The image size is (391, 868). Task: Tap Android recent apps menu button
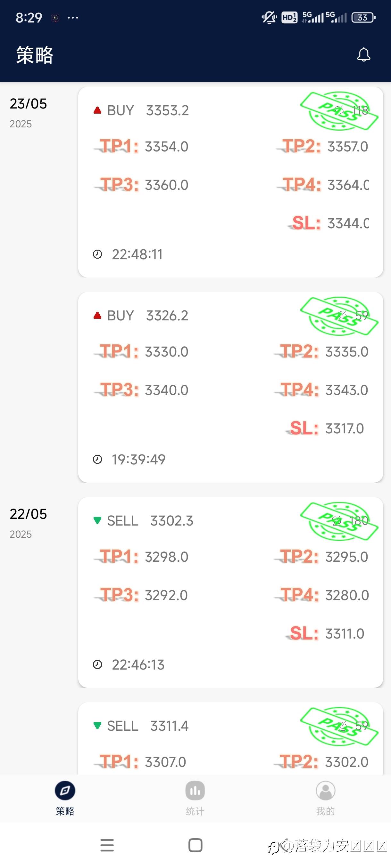tap(107, 845)
